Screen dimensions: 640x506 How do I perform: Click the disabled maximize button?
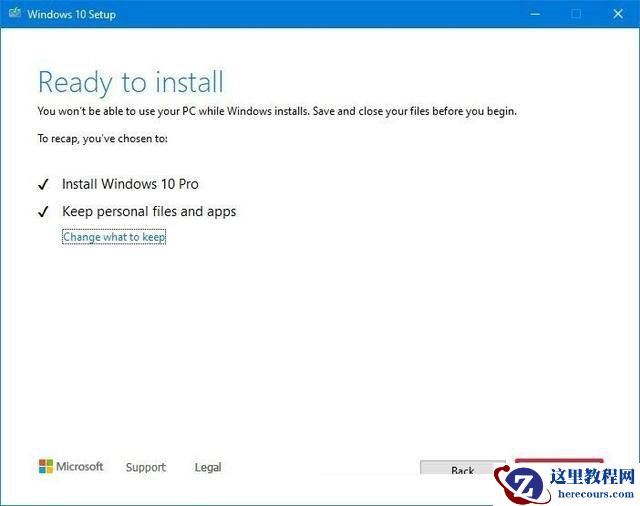pyautogui.click(x=576, y=14)
